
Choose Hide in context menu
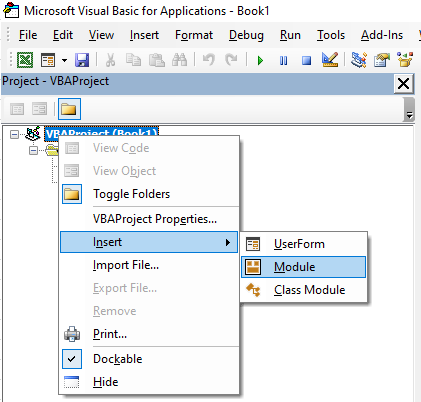pyautogui.click(x=149, y=382)
